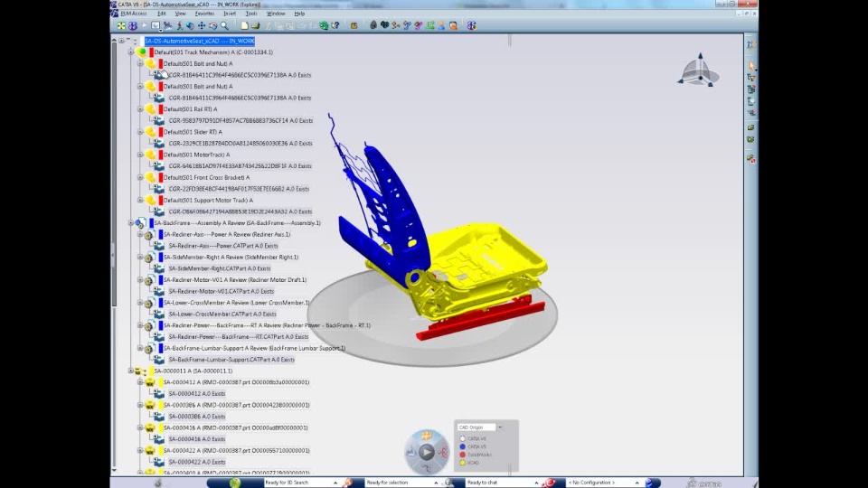Collapse the SA-BackFrame---Assembly A Review node
This screenshot has height=488, width=868.
pyautogui.click(x=131, y=223)
